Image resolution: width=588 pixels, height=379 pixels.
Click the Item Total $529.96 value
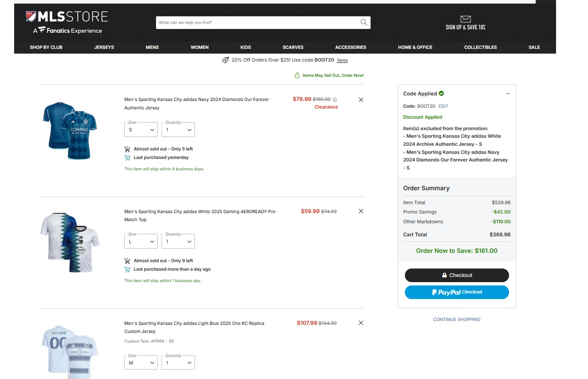(501, 203)
